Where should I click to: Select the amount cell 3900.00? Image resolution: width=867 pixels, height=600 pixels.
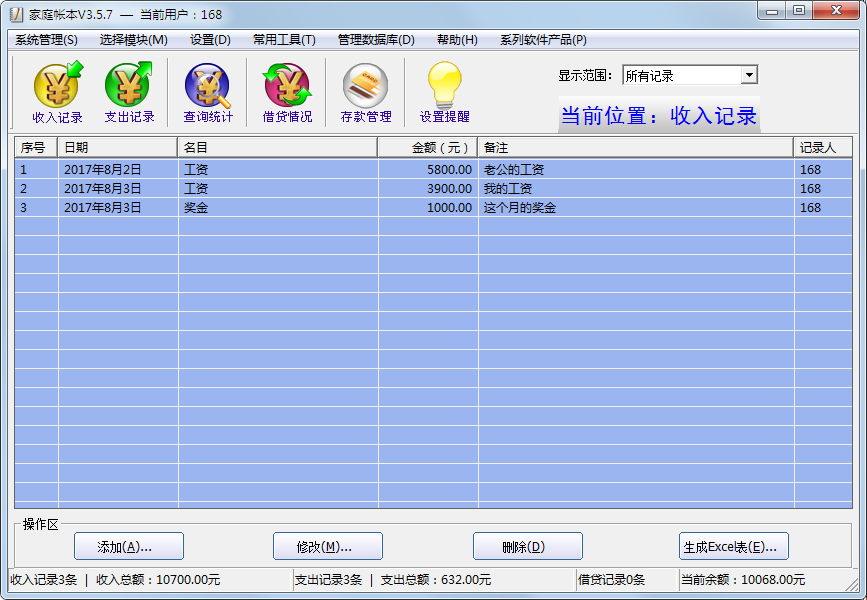click(450, 189)
